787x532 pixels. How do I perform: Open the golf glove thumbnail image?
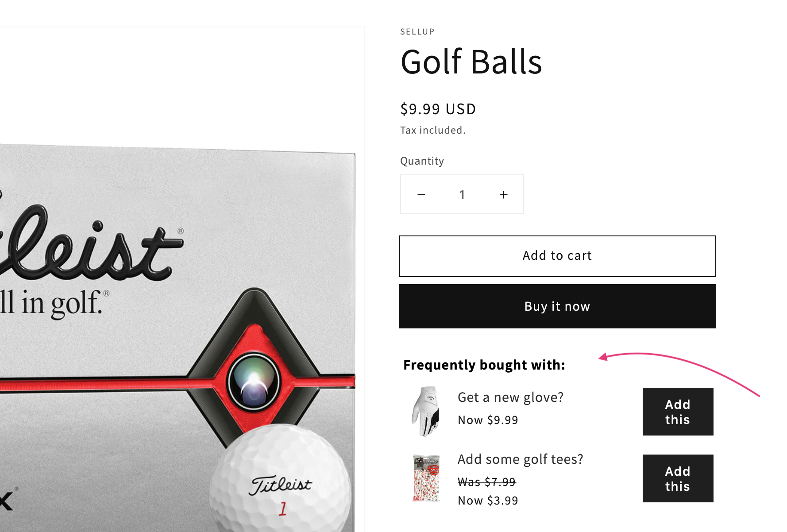pyautogui.click(x=426, y=411)
